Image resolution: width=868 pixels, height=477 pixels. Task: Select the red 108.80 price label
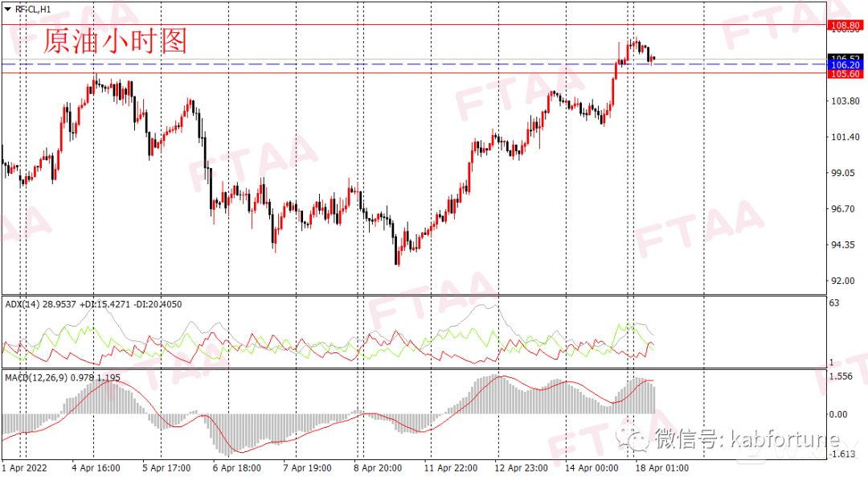click(x=845, y=25)
